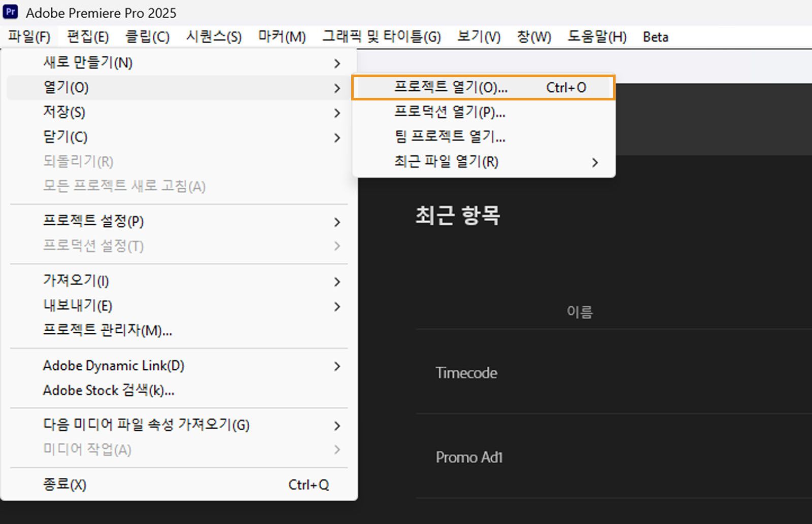This screenshot has height=524, width=812.
Task: Open the 그래픽 및 타이틀(G) menu
Action: click(x=382, y=37)
